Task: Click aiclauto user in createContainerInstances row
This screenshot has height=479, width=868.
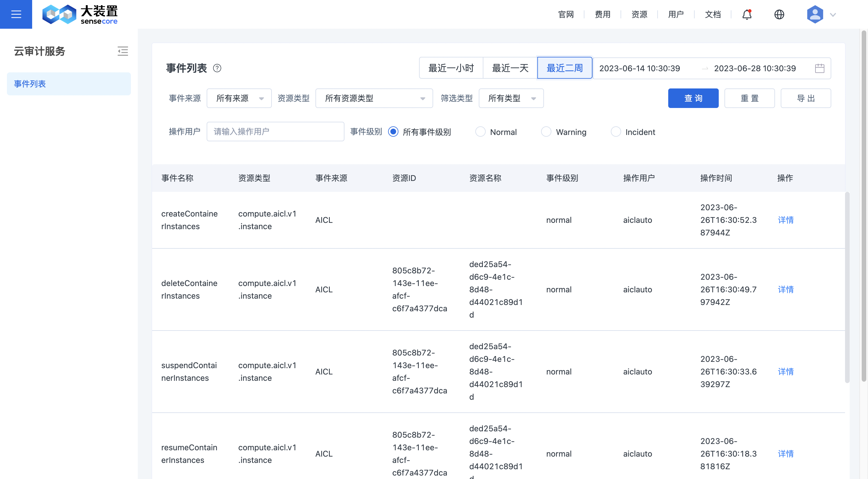Action: 638,220
